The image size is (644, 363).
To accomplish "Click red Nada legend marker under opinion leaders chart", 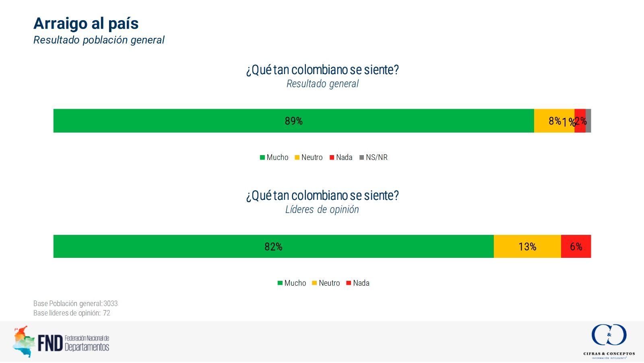I will click(349, 283).
